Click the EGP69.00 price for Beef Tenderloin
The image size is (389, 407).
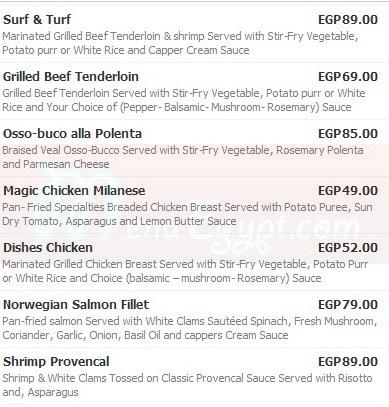348,77
